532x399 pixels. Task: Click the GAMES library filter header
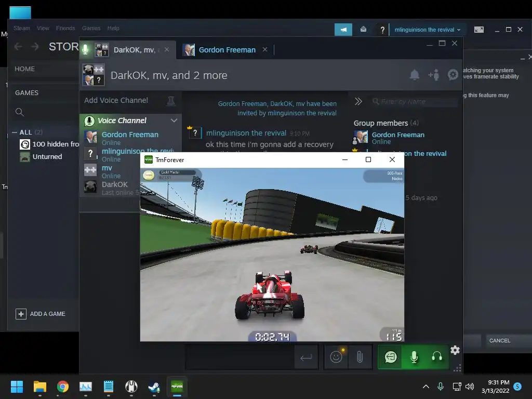tap(26, 92)
